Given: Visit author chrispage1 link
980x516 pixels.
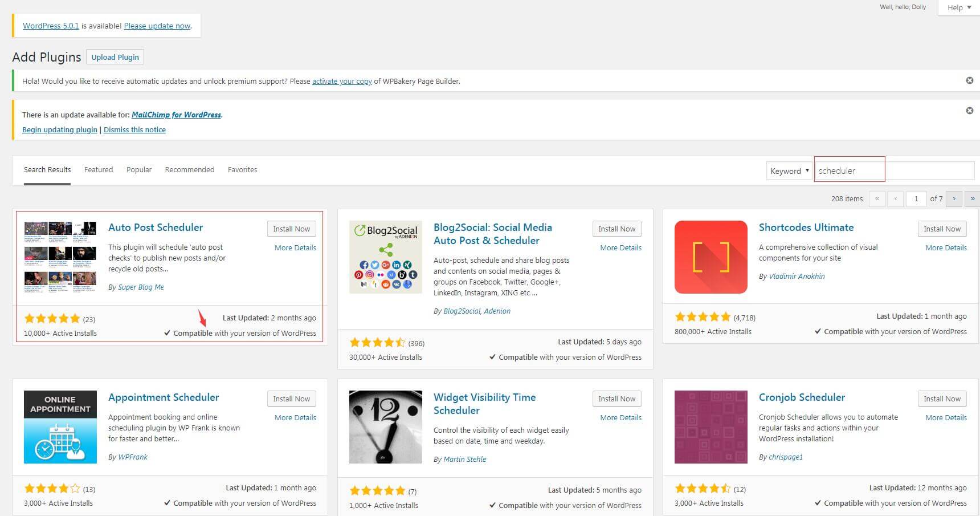Looking at the screenshot, I should pyautogui.click(x=786, y=457).
